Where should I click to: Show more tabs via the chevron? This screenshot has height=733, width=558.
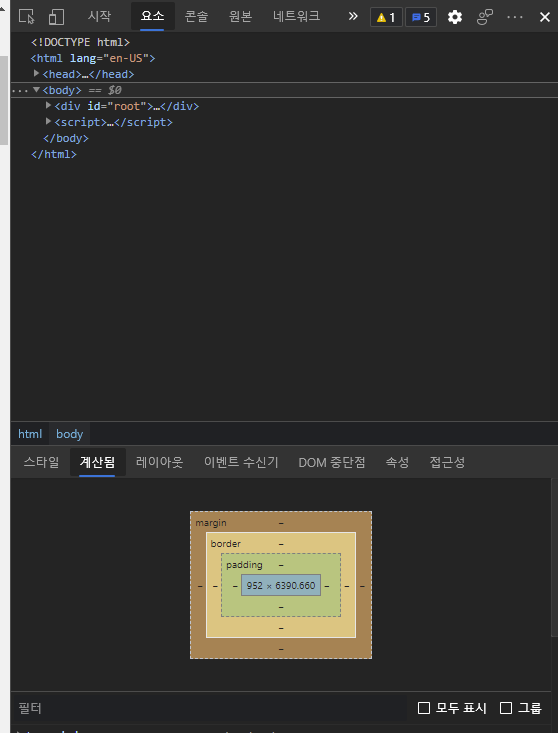point(353,17)
